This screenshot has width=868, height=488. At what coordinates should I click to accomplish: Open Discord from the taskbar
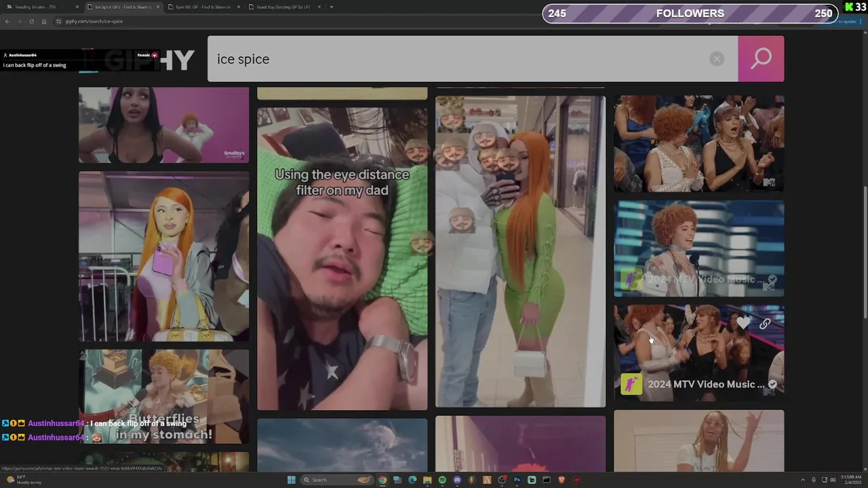457,480
